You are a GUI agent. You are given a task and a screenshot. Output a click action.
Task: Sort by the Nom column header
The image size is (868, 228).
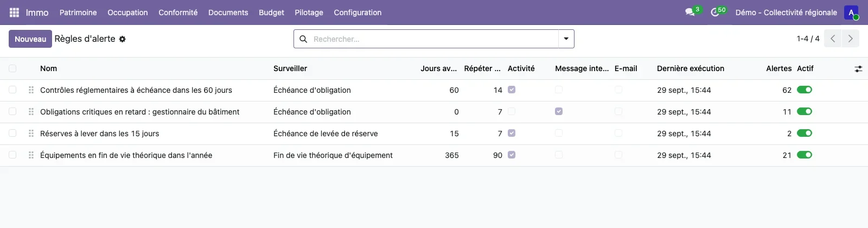point(48,68)
